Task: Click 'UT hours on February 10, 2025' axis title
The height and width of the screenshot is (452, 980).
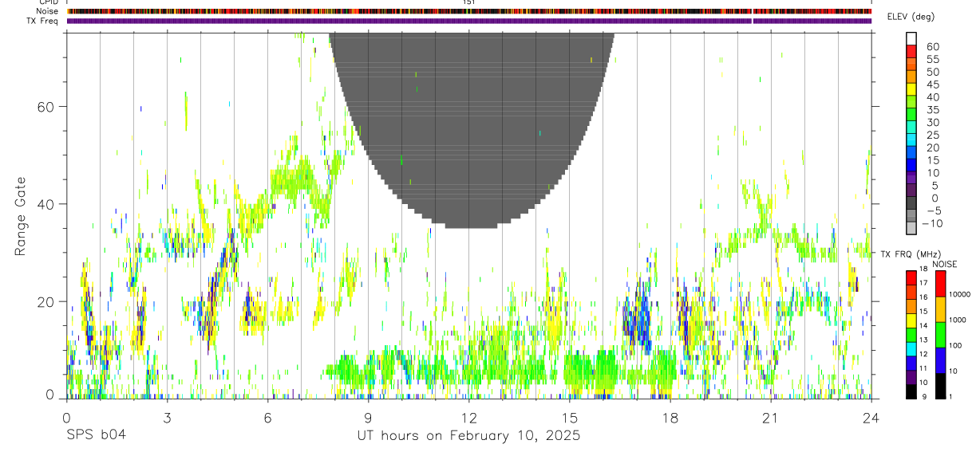Action: click(468, 436)
